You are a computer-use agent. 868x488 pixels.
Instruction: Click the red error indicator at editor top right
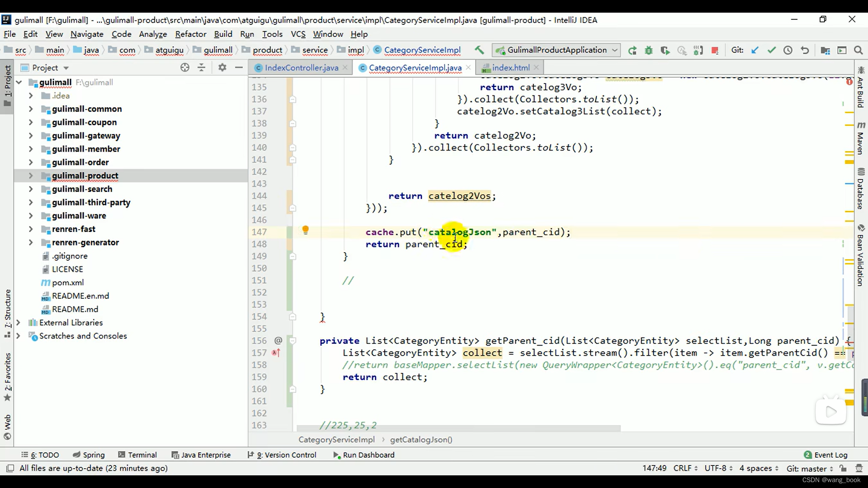pos(849,82)
